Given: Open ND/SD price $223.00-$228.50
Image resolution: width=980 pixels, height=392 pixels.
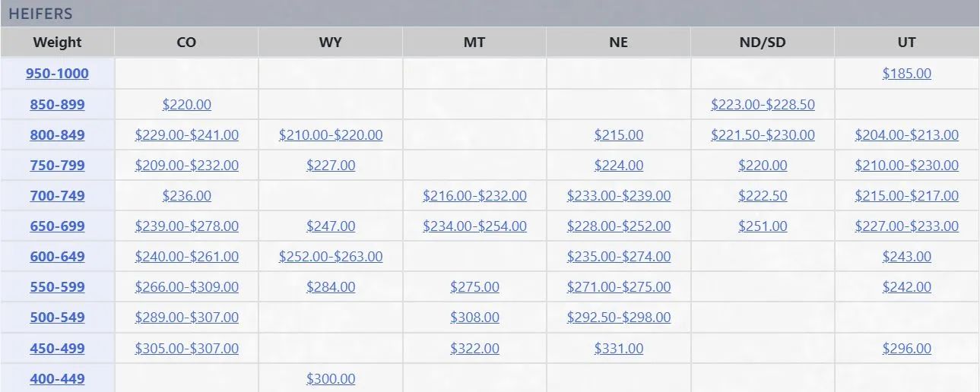Looking at the screenshot, I should coord(763,105).
